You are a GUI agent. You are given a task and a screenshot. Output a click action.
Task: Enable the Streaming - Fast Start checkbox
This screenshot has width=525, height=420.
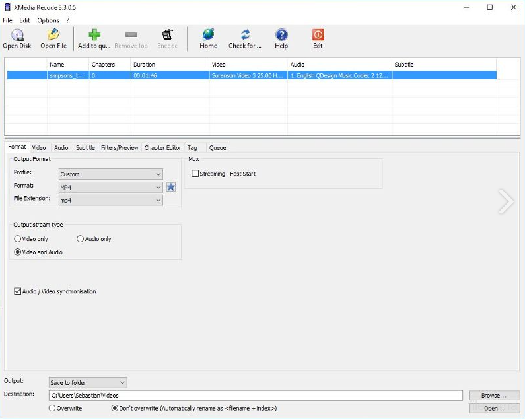(x=195, y=174)
